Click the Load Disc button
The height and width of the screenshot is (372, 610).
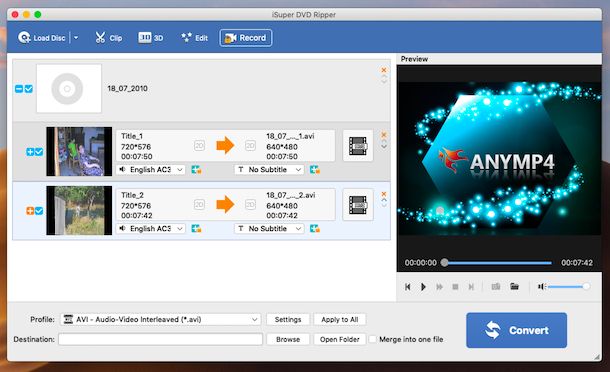(41, 38)
